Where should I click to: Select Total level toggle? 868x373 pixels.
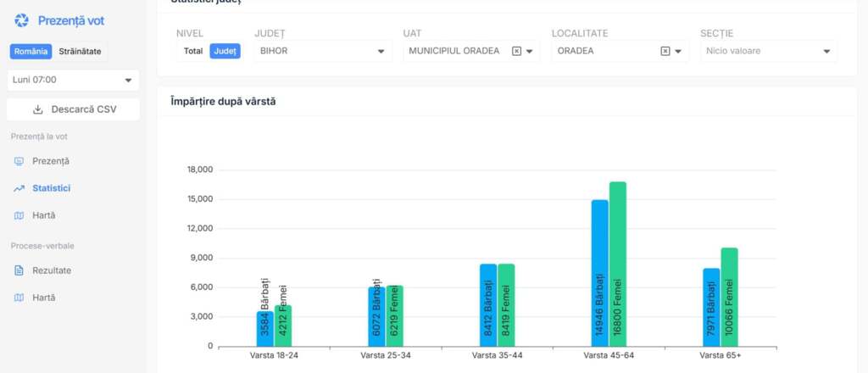pyautogui.click(x=193, y=51)
